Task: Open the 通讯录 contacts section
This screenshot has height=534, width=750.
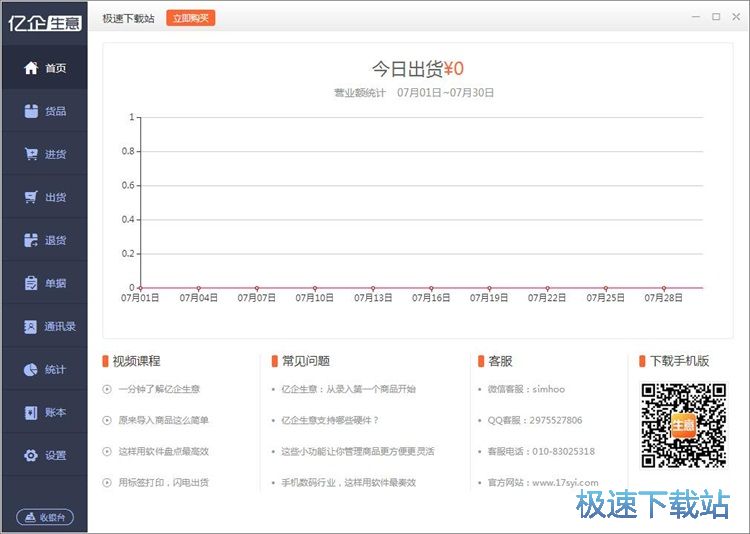Action: 44,326
